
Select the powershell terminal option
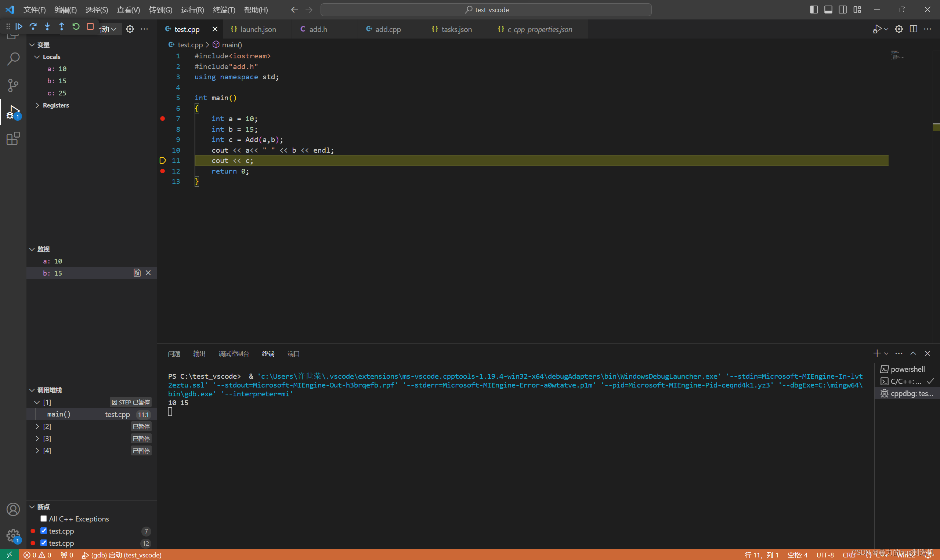point(905,369)
